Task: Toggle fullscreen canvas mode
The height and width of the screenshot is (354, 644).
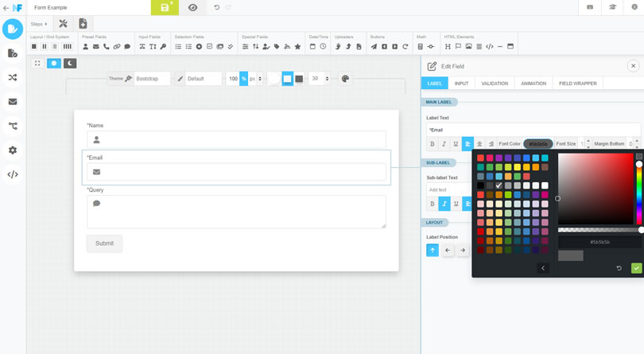Action: coord(37,64)
